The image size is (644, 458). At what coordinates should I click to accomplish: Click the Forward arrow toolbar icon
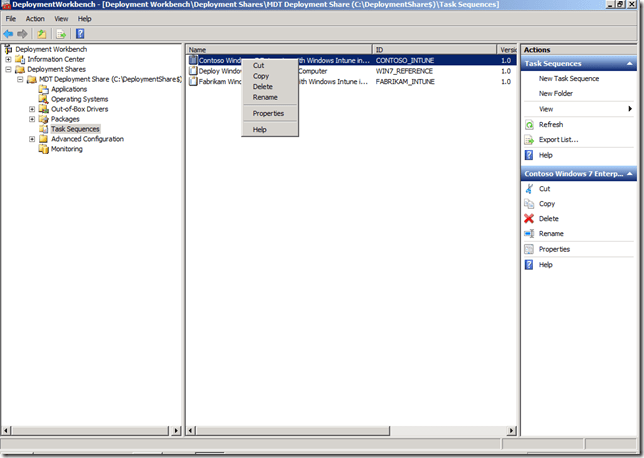(22, 34)
